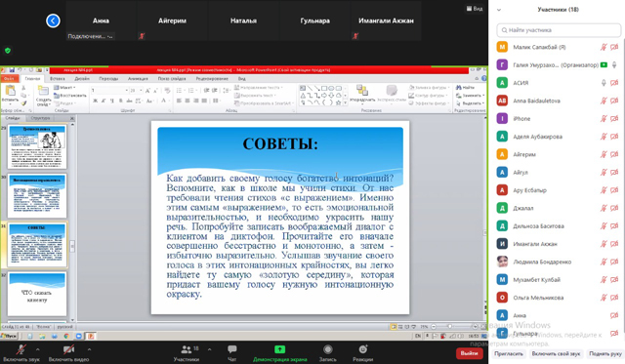Open the Рецензирование ribbon tab
The image size is (625, 364).
click(212, 78)
